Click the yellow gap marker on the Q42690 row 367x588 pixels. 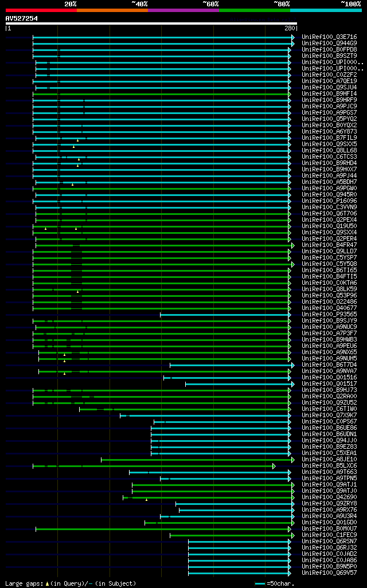[146, 500]
